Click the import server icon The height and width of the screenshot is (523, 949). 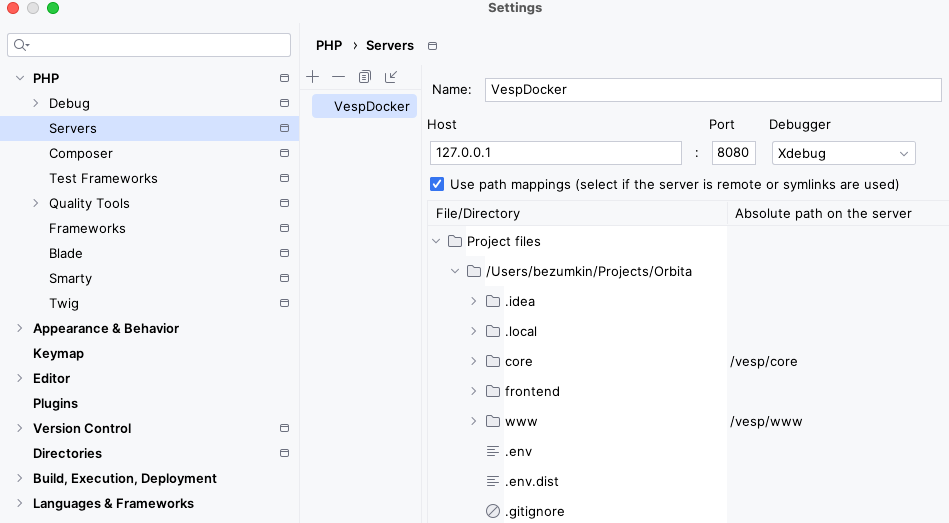391,77
